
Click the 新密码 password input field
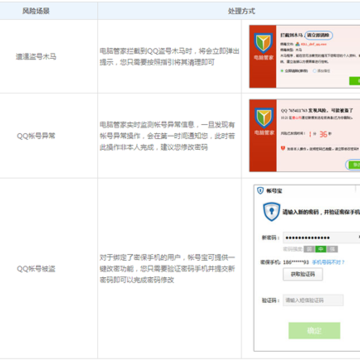tap(321, 238)
